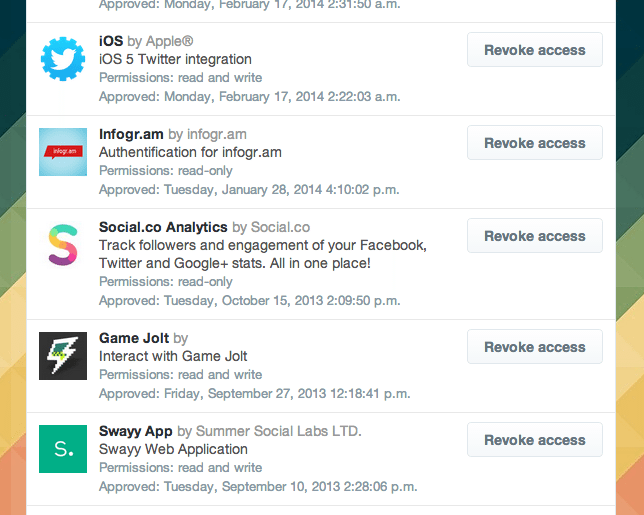The height and width of the screenshot is (515, 644).
Task: Click Social.co 'Permissions: read-only' text
Action: (166, 282)
